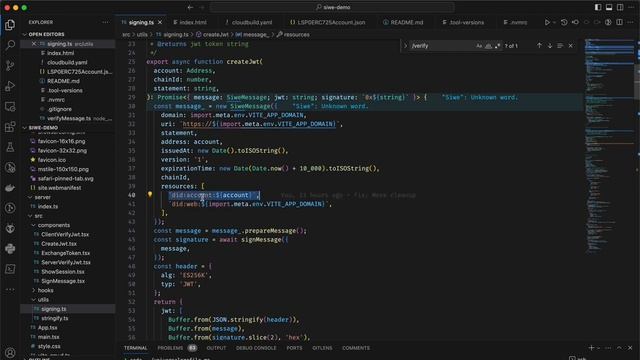This screenshot has width=640, height=360.
Task: Open Explorer panel more actions ellipsis
Action: [x=105, y=22]
